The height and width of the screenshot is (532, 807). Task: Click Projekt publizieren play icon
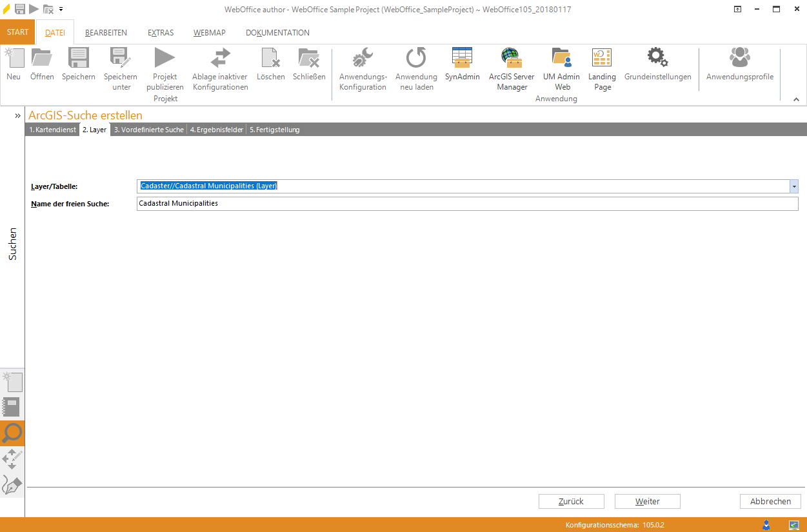coord(164,59)
